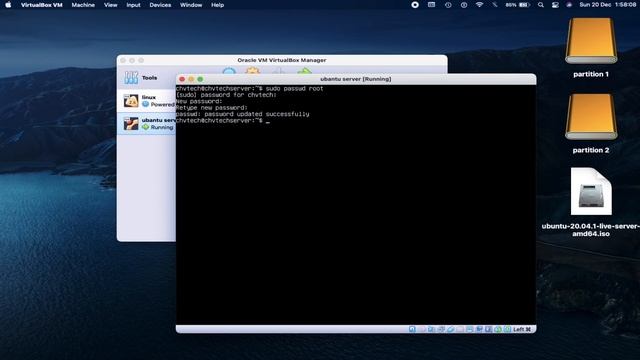Click the processor features indicator in VM status bar

pos(488,329)
